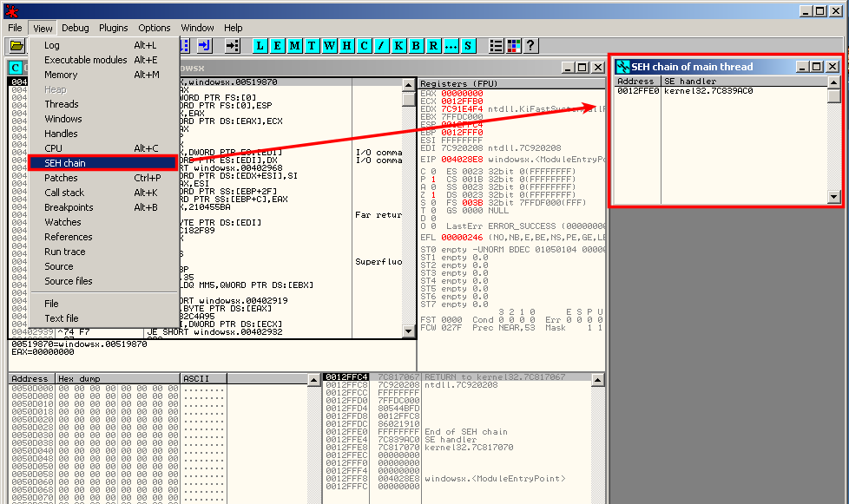Viewport: 849px width, 504px height.
Task: Open the Windows list via the W icon
Action: click(331, 45)
